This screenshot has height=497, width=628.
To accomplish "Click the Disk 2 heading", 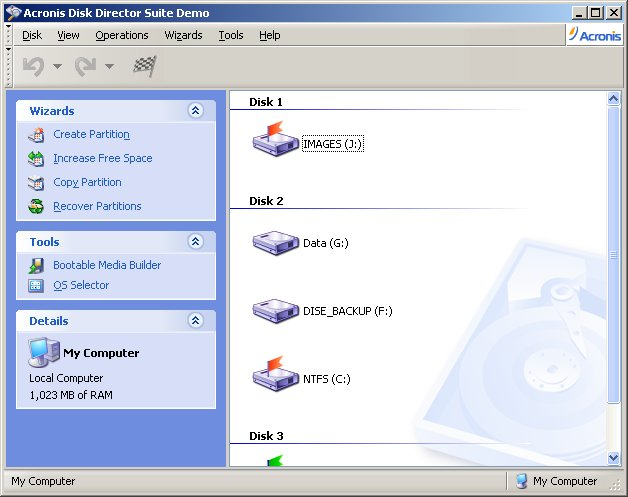I will [266, 201].
